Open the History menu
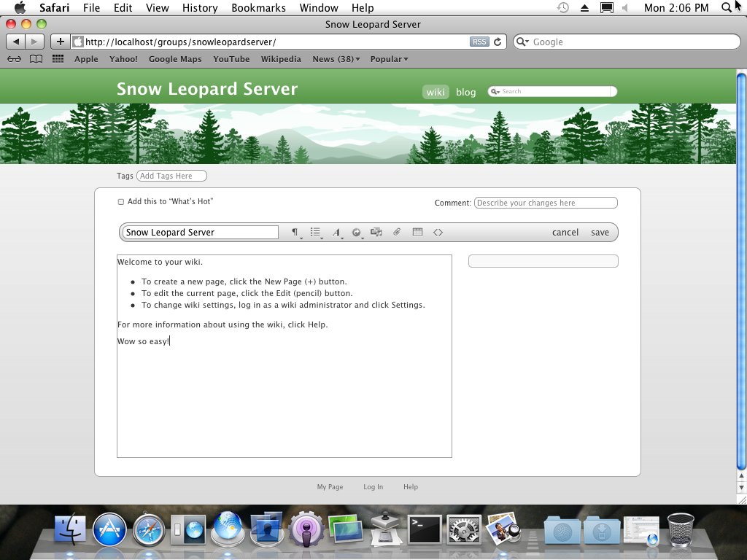Viewport: 747px width, 560px height. [x=200, y=7]
